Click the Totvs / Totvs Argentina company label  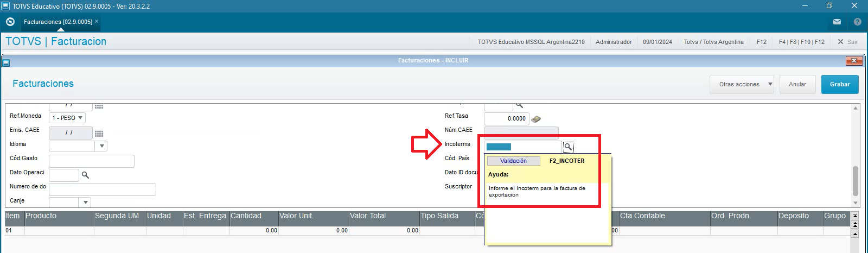[713, 42]
